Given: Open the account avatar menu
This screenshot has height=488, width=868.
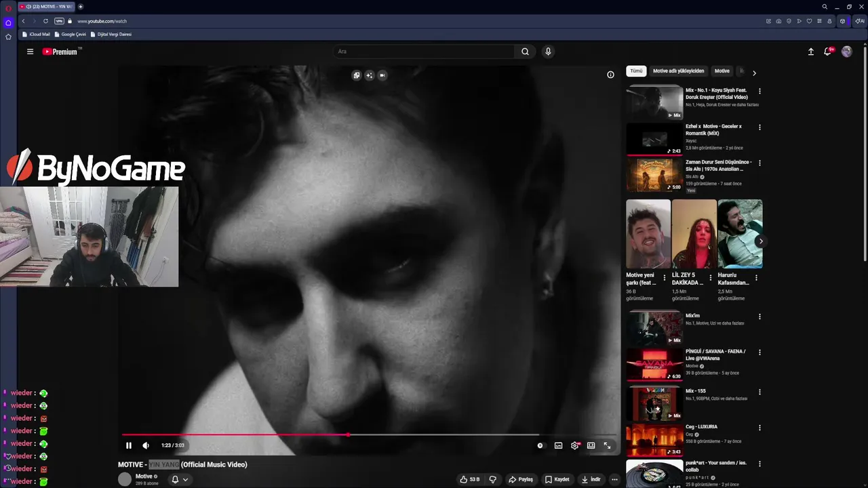Looking at the screenshot, I should click(846, 52).
